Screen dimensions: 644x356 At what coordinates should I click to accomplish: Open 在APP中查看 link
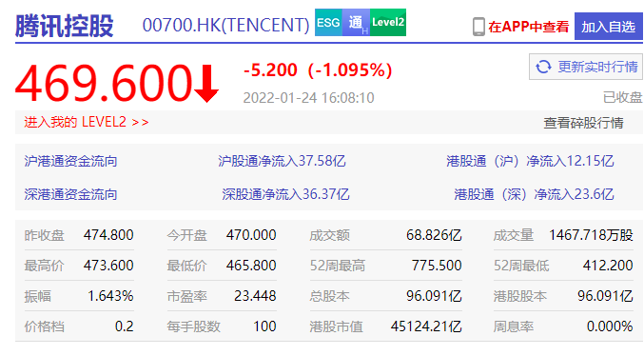point(529,27)
